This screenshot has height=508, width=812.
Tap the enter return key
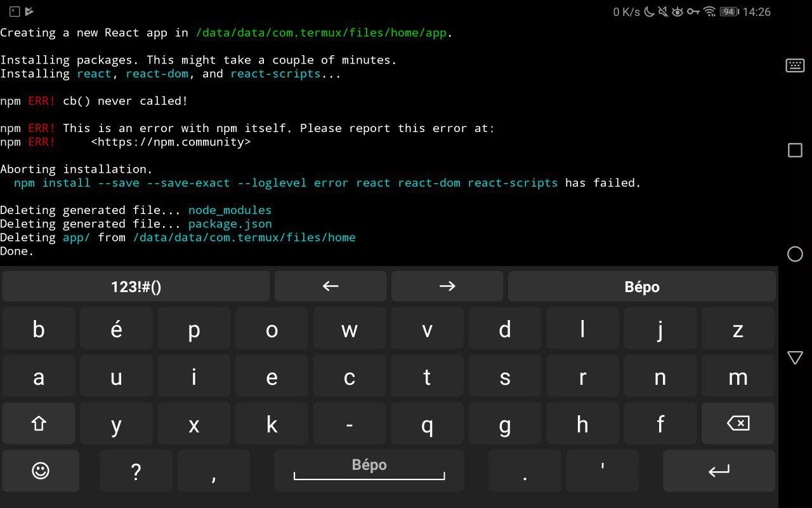pyautogui.click(x=719, y=471)
